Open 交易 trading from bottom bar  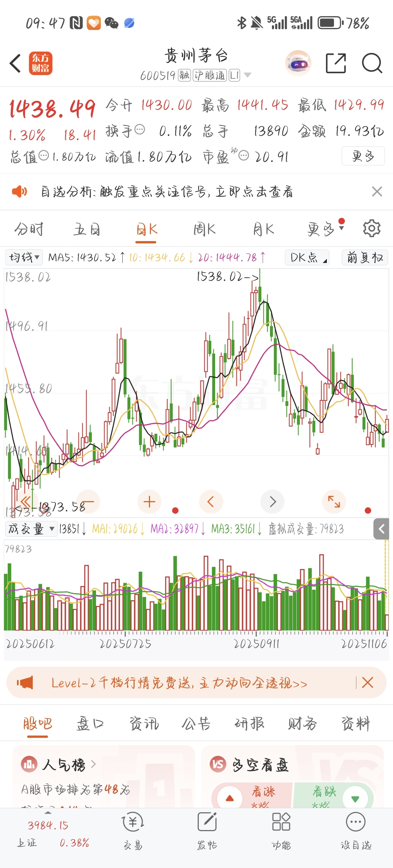click(x=133, y=831)
